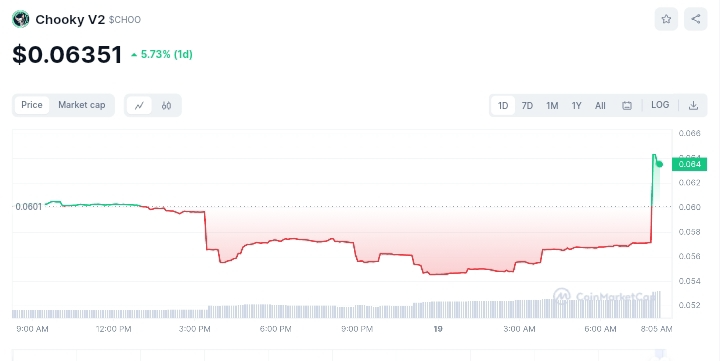Choose the 1Y time range
Image resolution: width=720 pixels, height=361 pixels.
coord(576,106)
